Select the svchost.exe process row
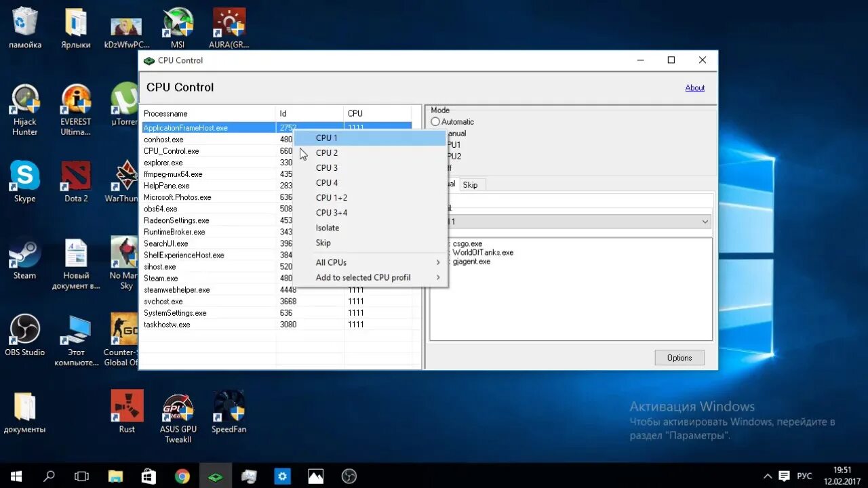 pyautogui.click(x=276, y=302)
